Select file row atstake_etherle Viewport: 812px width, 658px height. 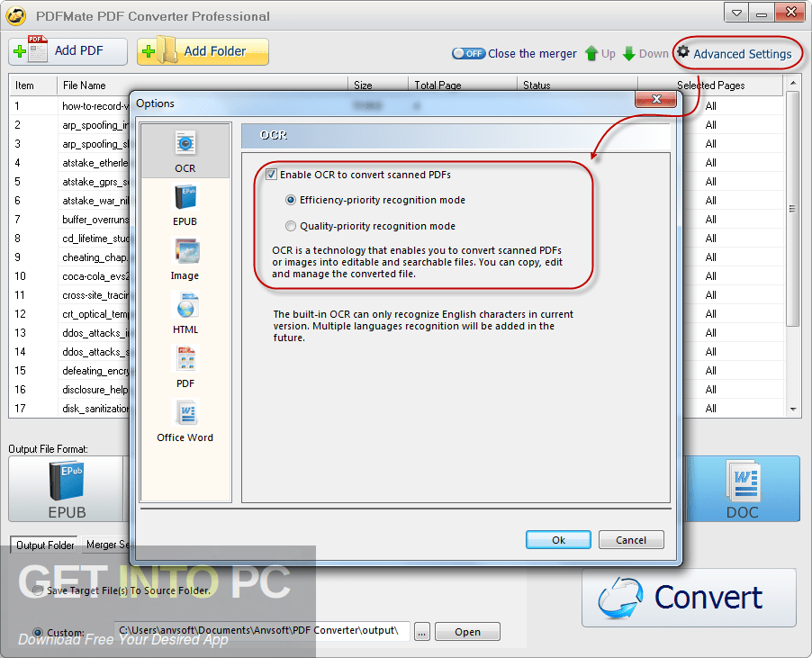(x=95, y=163)
